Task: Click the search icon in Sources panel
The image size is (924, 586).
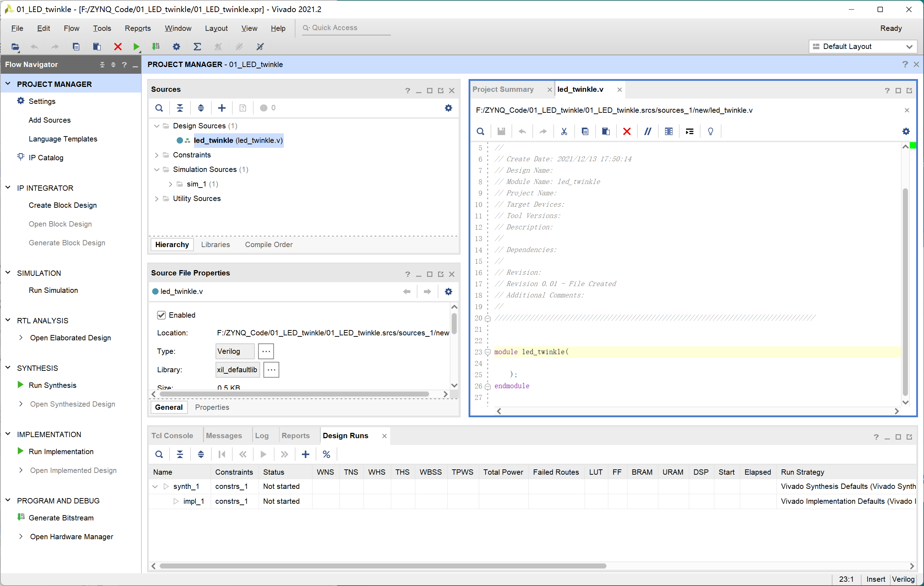Action: point(159,108)
